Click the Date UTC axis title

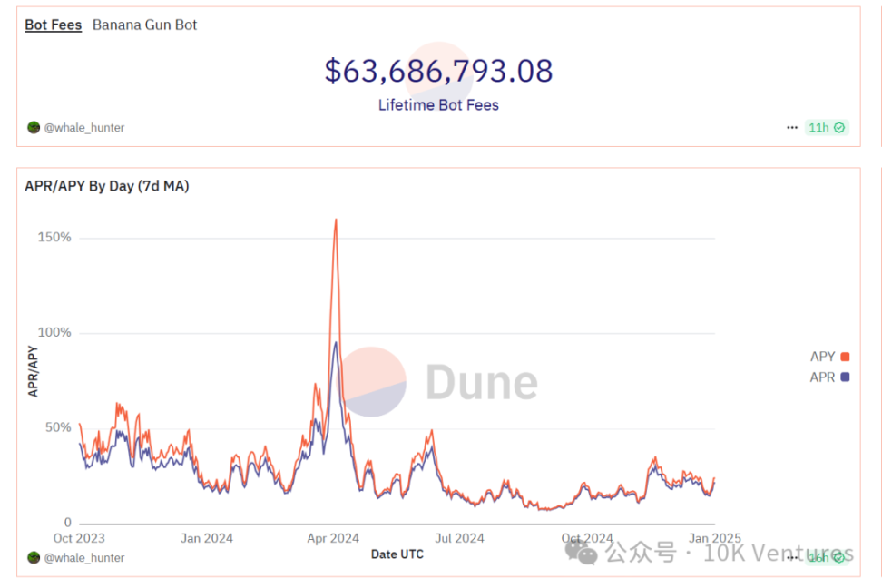[x=397, y=554]
